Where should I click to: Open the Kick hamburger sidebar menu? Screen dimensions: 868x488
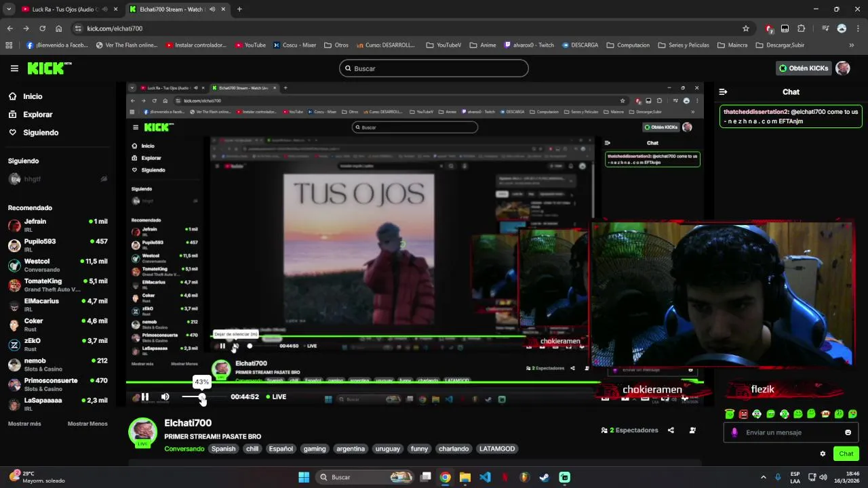click(x=14, y=68)
